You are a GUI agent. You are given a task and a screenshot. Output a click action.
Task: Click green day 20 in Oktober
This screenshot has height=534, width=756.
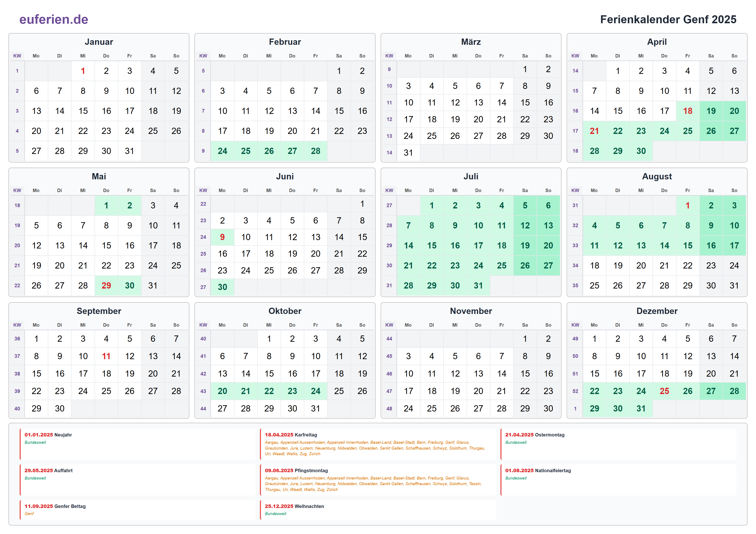pos(222,391)
